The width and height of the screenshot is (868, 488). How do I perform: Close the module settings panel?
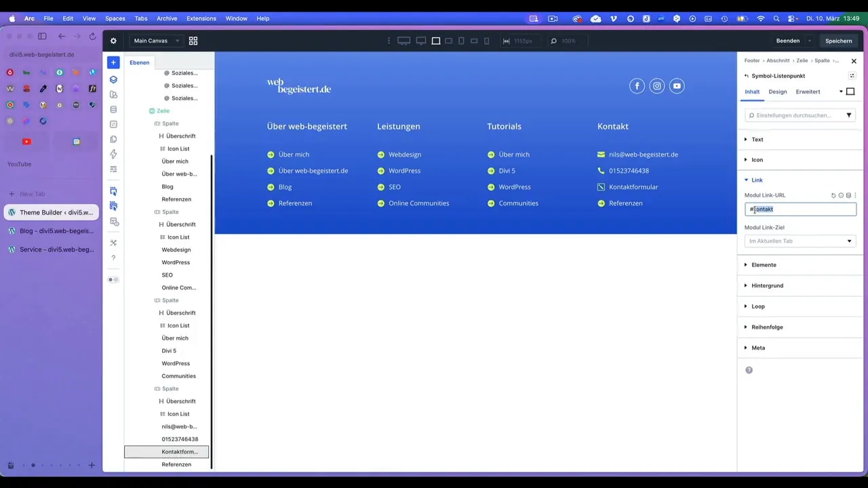[854, 61]
